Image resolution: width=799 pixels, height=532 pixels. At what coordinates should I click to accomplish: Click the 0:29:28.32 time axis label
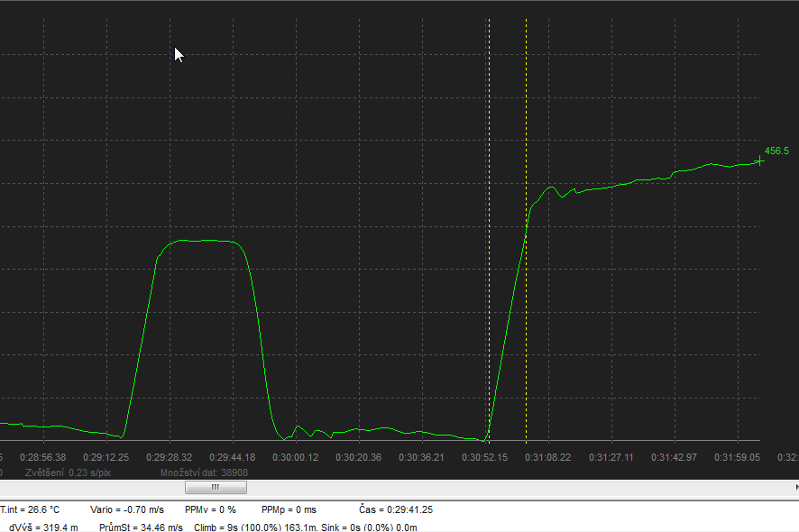(x=170, y=458)
